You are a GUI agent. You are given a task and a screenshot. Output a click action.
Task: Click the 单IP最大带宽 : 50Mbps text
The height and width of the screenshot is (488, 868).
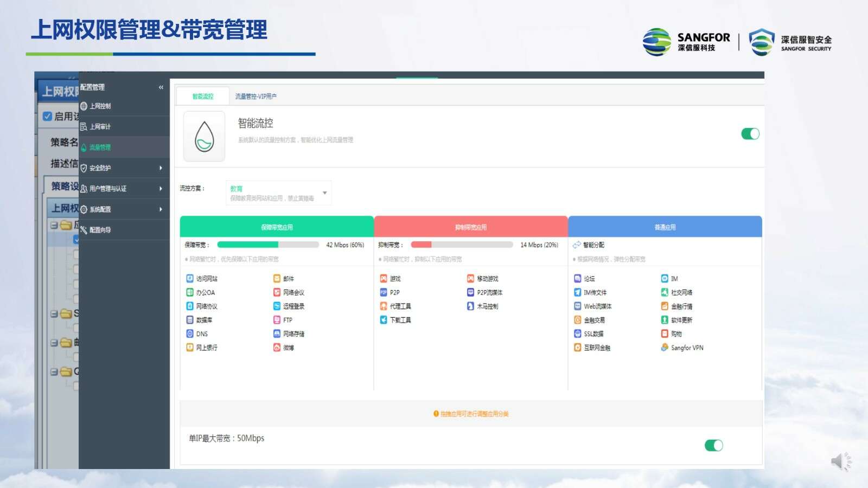227,438
